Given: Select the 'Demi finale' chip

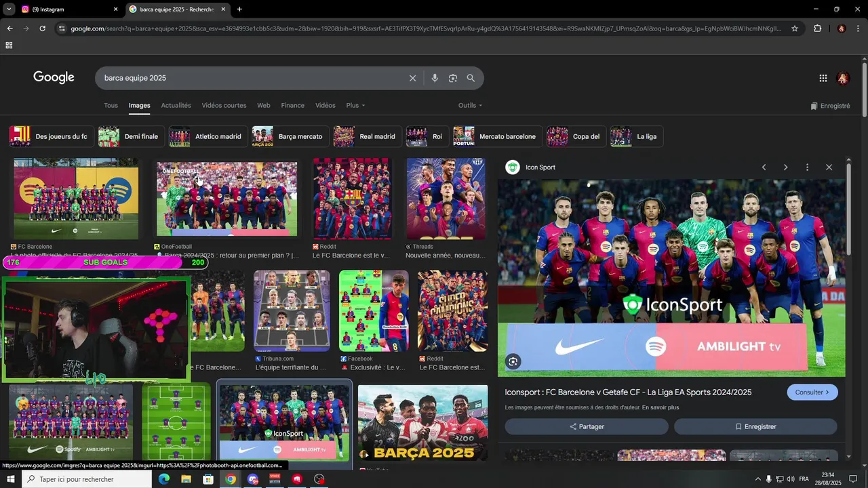Looking at the screenshot, I should 131,136.
